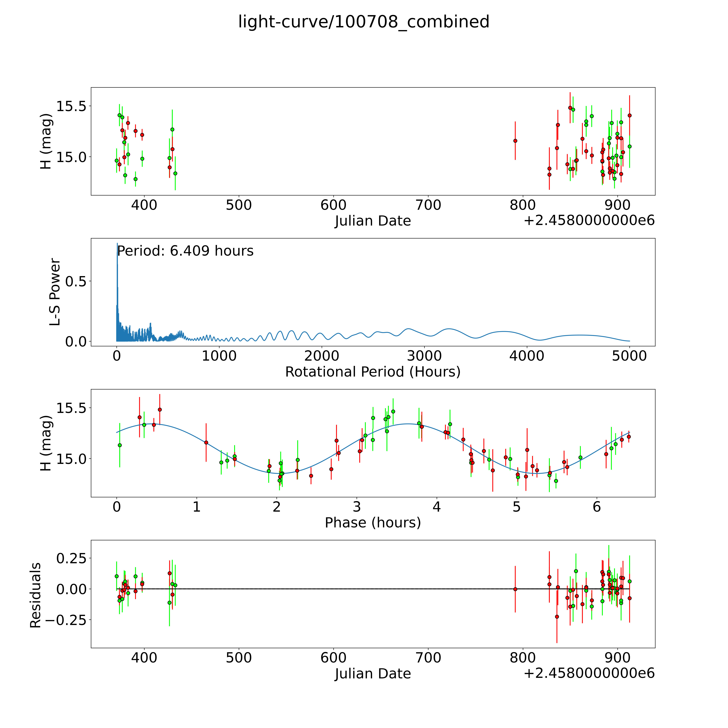
Task: Click the Period: 6.409 hours annotation
Action: (x=185, y=251)
